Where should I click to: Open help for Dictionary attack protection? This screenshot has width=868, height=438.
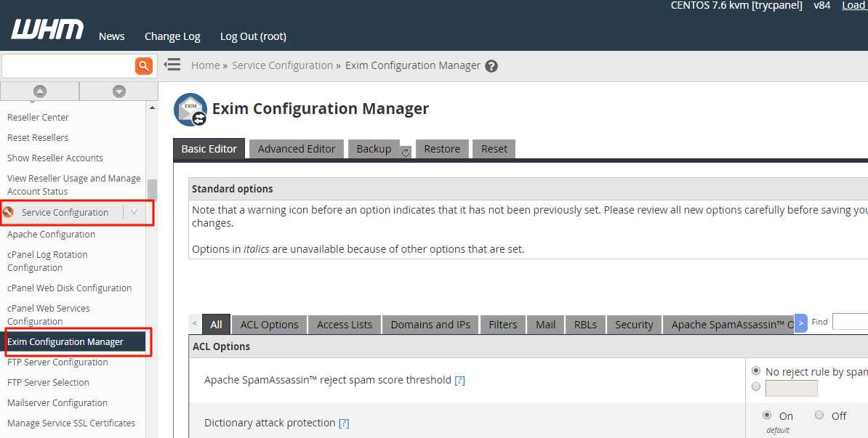(344, 423)
